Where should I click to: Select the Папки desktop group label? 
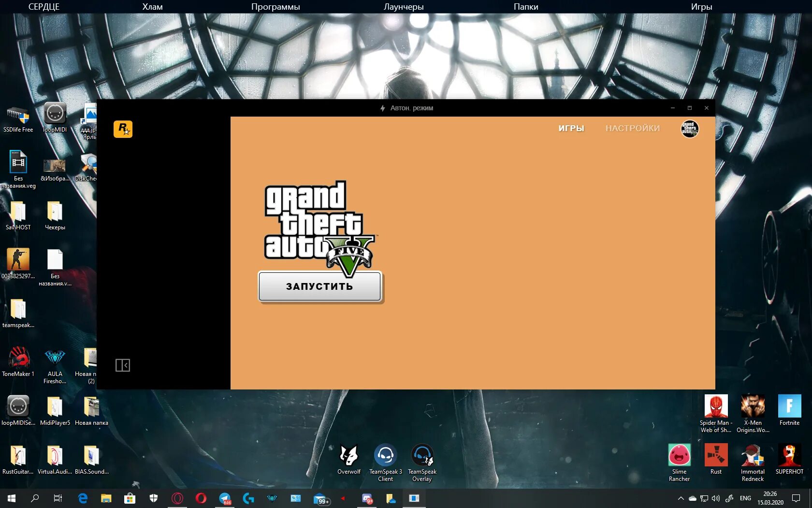click(526, 7)
